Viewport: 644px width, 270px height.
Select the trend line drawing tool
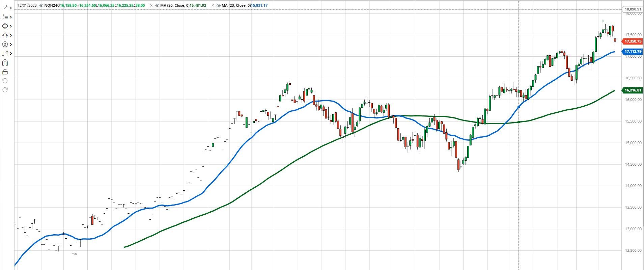pyautogui.click(x=5, y=8)
